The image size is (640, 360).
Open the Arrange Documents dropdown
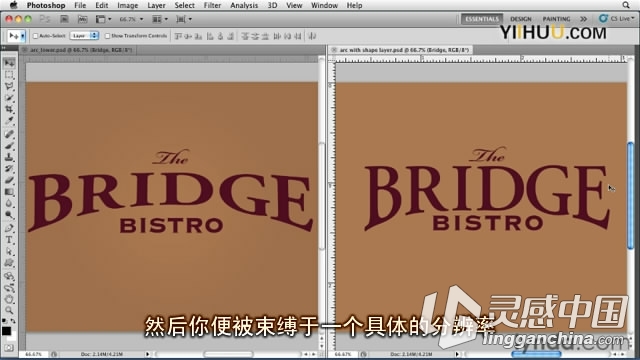[160, 19]
